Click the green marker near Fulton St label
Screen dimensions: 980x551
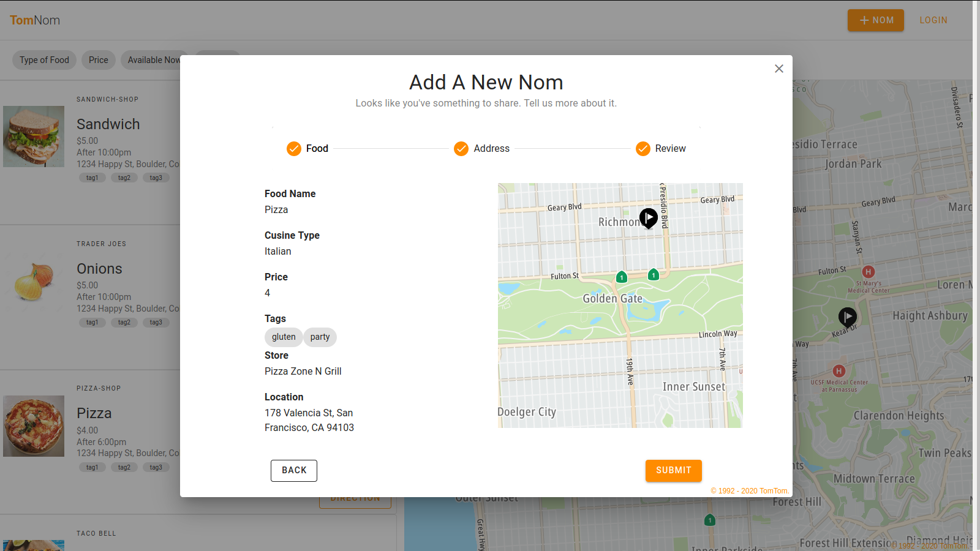[x=622, y=277]
